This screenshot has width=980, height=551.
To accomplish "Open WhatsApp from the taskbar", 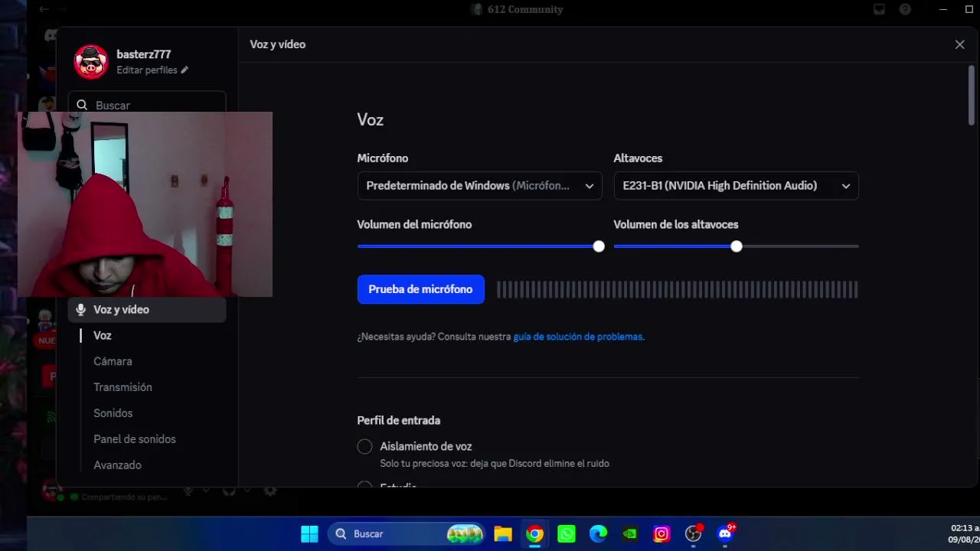I will click(567, 534).
